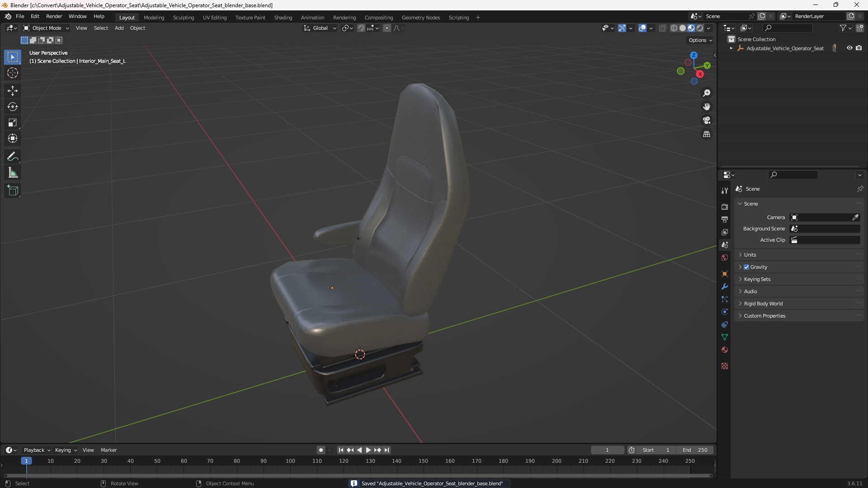Click the End frame 250 field

695,450
